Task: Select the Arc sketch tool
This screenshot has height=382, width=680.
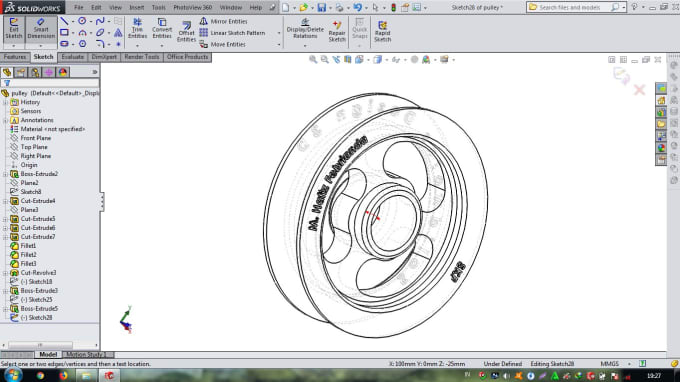Action: (82, 33)
